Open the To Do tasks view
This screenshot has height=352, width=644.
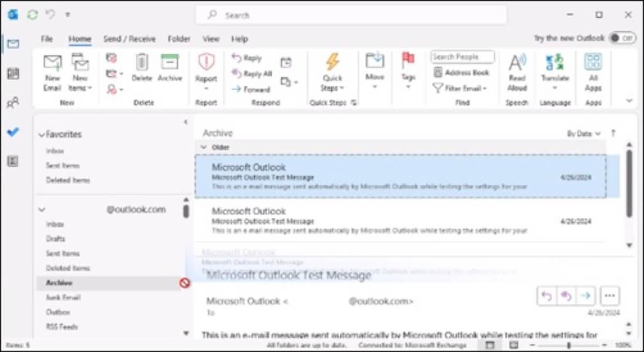(x=13, y=132)
